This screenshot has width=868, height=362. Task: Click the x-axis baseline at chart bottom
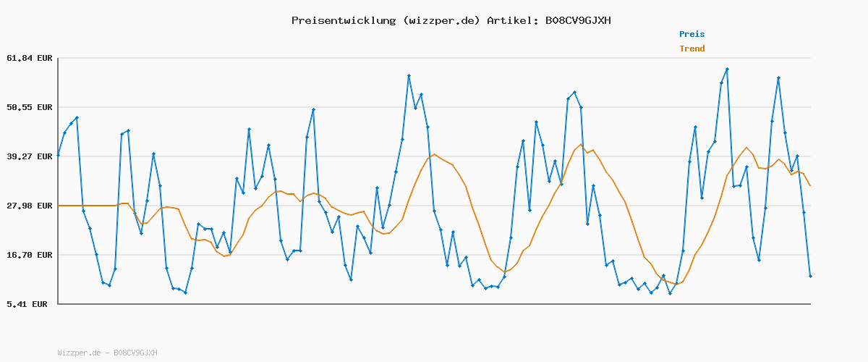click(x=434, y=303)
